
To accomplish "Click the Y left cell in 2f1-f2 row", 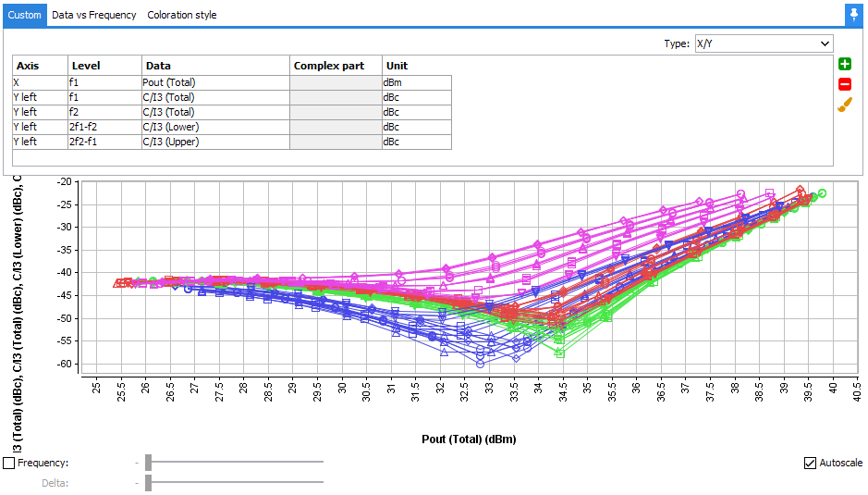I will (x=40, y=127).
